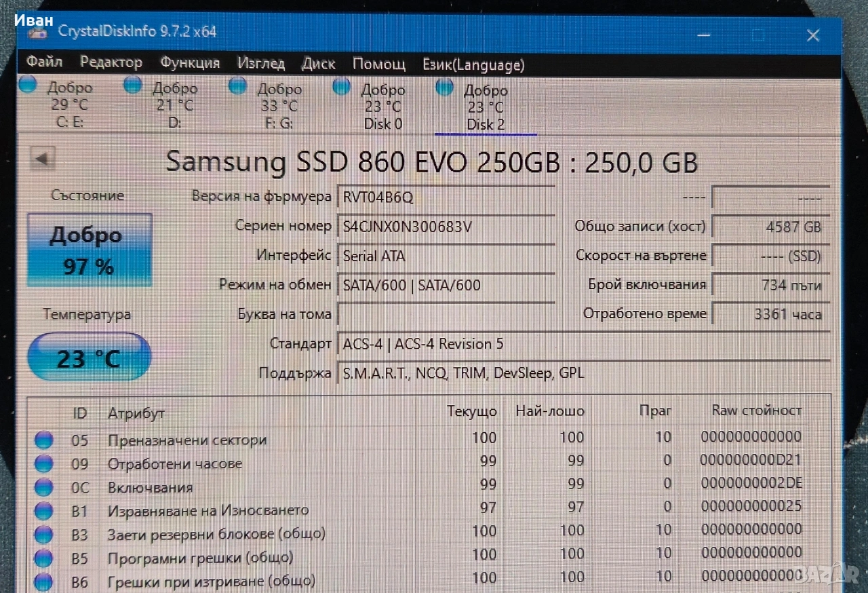Close the CrystalDiskInfo window
This screenshot has height=593, width=868.
click(812, 35)
